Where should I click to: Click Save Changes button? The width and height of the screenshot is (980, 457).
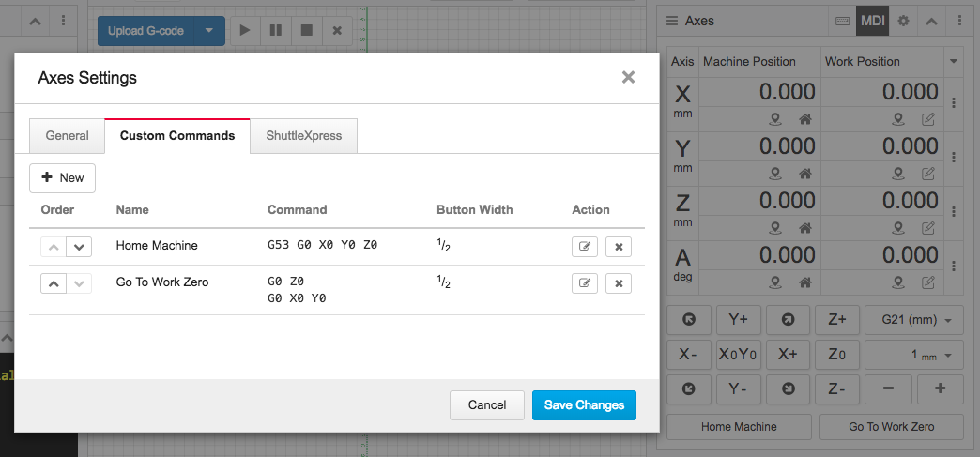point(584,404)
